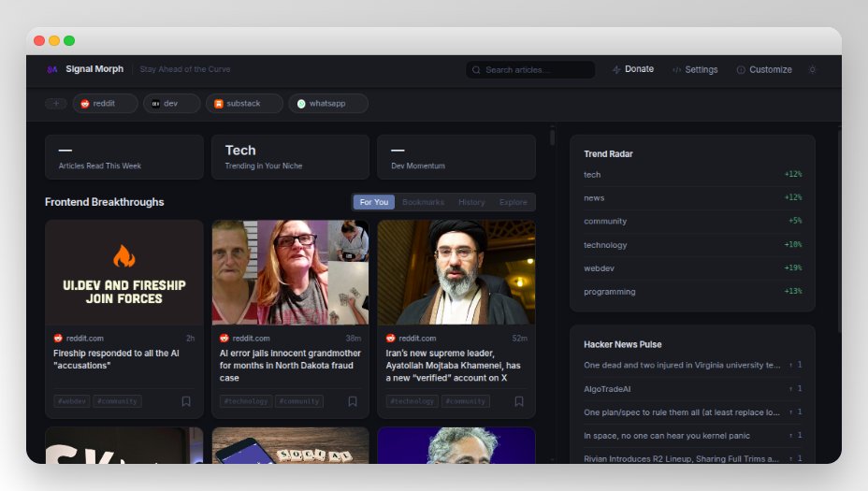868x491 pixels.
Task: Click the feed's vertical scrollbar
Action: [552, 137]
